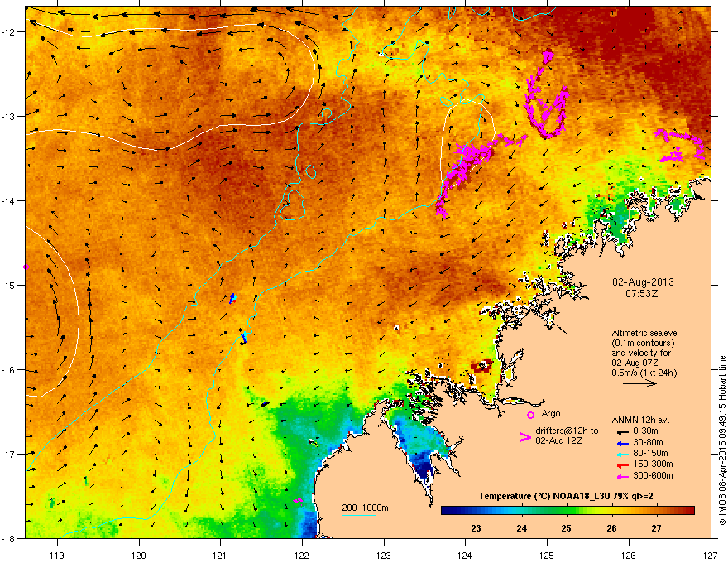Click the '02-Aug 07Z' text

click(635, 363)
